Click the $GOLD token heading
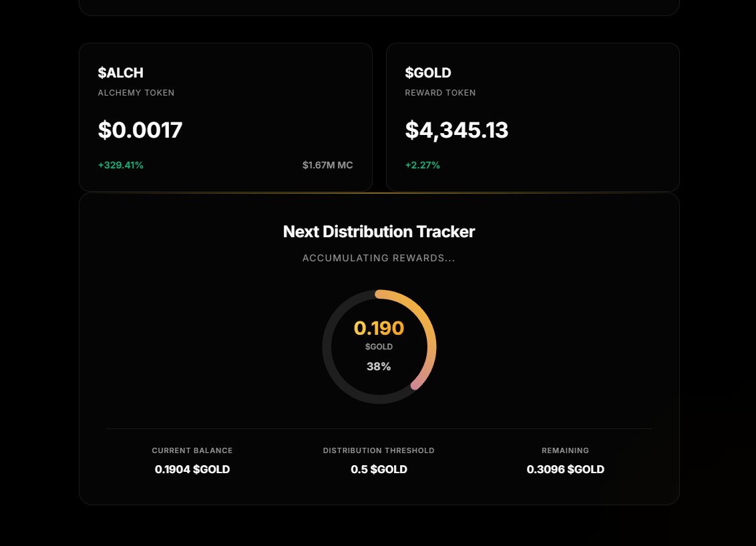756x546 pixels. [427, 73]
